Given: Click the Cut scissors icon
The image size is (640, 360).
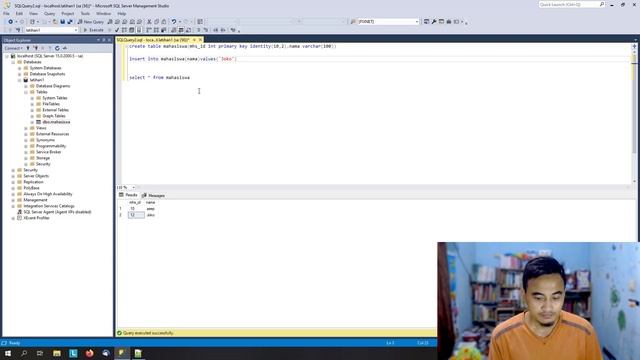Looking at the screenshot, I should click(x=149, y=22).
